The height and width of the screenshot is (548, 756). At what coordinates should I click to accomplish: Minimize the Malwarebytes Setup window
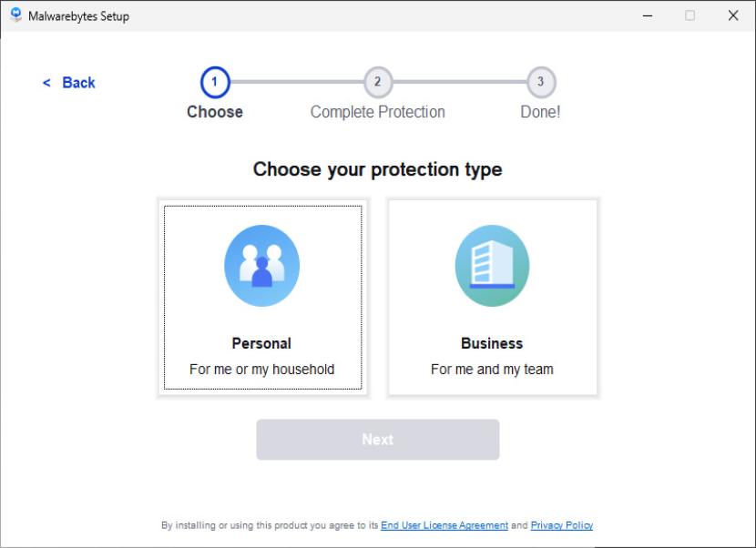point(647,15)
